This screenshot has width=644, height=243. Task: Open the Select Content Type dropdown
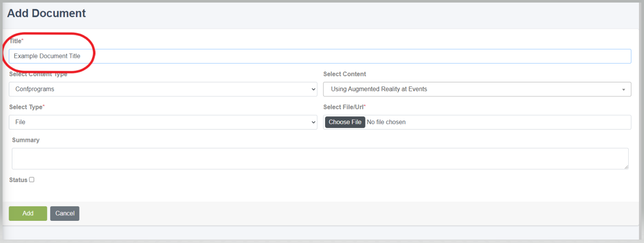(x=163, y=90)
